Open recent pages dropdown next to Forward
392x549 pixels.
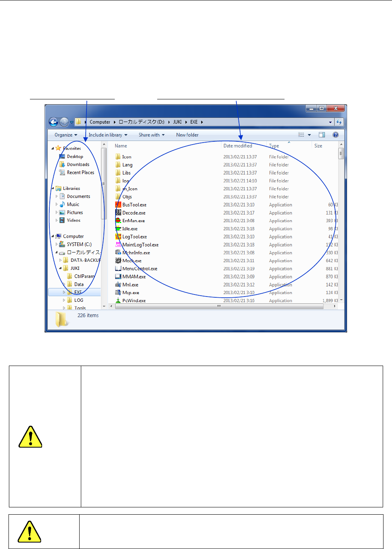72,122
